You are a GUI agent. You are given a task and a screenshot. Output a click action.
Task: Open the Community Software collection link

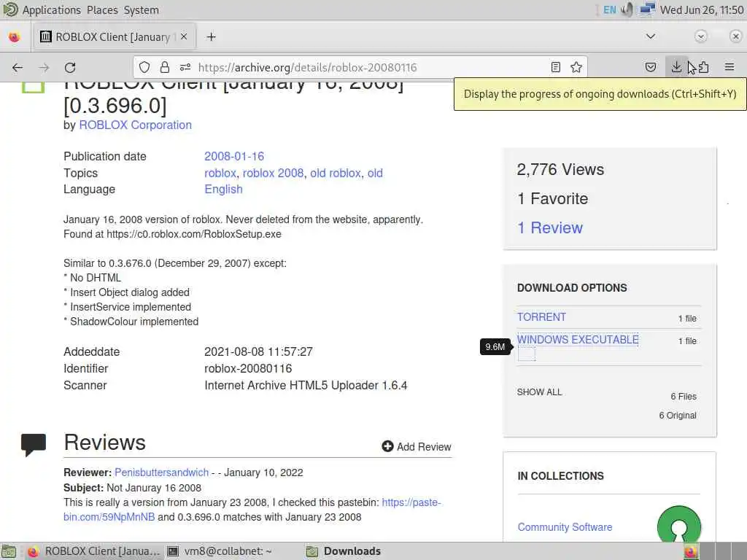565,527
